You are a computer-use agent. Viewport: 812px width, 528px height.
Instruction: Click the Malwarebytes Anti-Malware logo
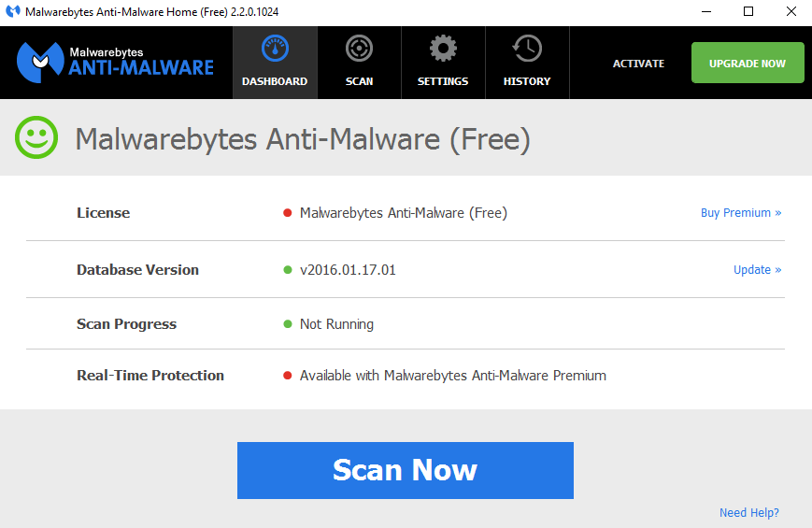[x=116, y=61]
